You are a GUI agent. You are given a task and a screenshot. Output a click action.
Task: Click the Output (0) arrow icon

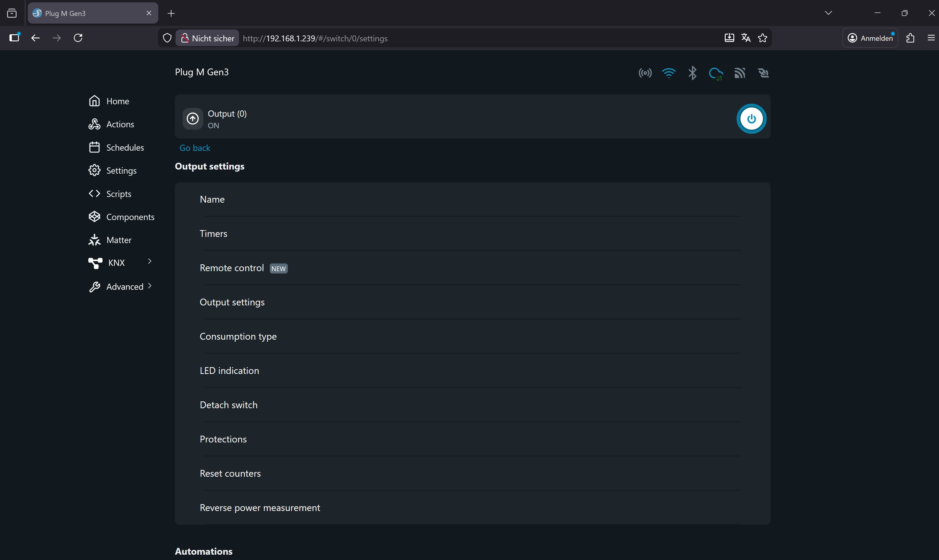(x=193, y=119)
